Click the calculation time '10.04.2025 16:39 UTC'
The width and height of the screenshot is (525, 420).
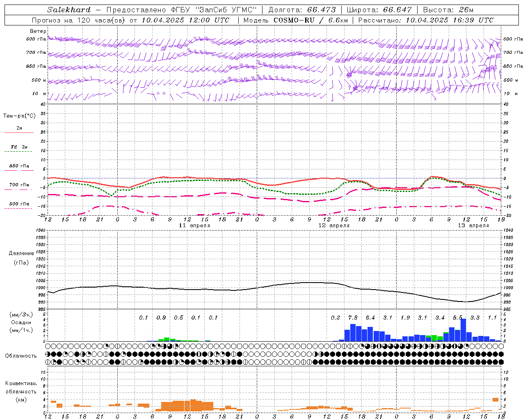click(x=450, y=20)
